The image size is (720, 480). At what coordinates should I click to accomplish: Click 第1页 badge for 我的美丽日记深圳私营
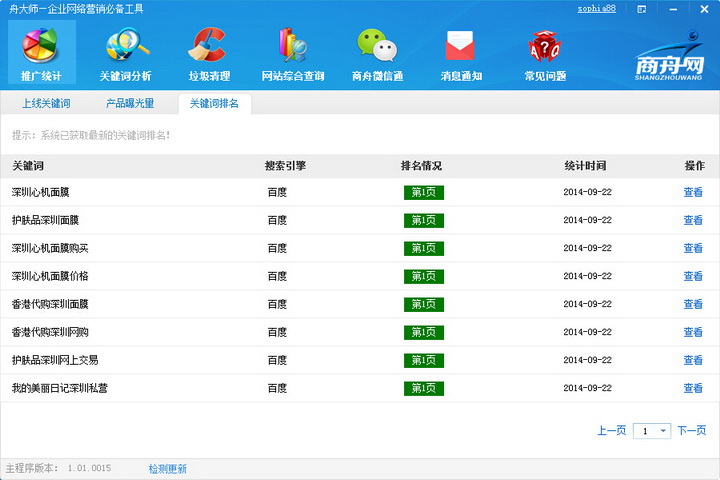424,389
